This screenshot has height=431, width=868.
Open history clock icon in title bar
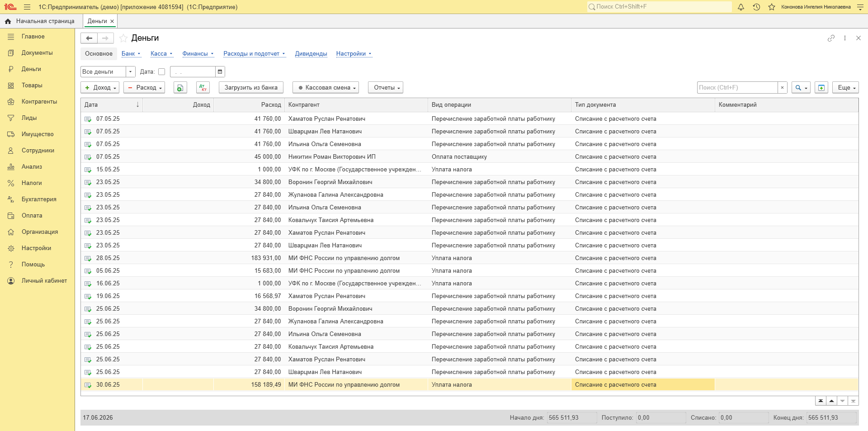[756, 7]
